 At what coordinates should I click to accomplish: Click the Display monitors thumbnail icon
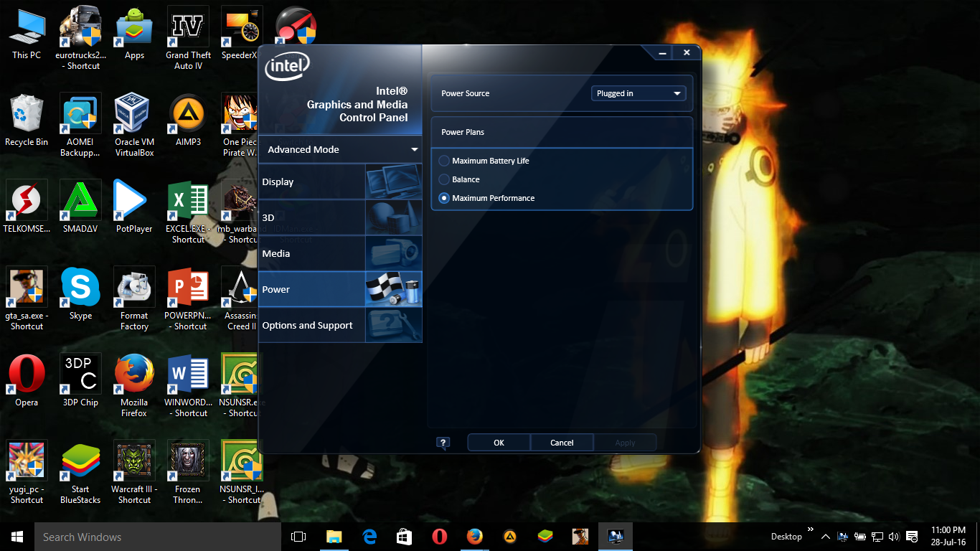(393, 182)
